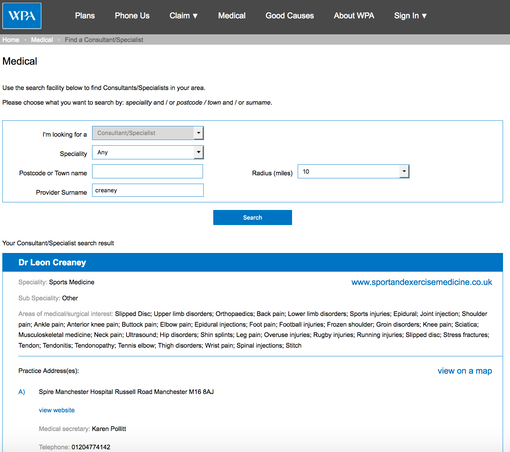Click the Medical breadcrumb link

(42, 40)
